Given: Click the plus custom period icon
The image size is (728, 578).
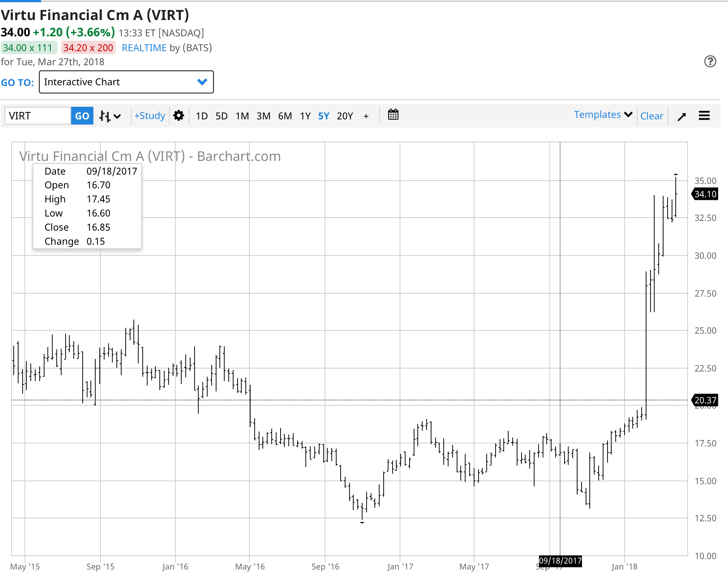Looking at the screenshot, I should click(x=366, y=116).
